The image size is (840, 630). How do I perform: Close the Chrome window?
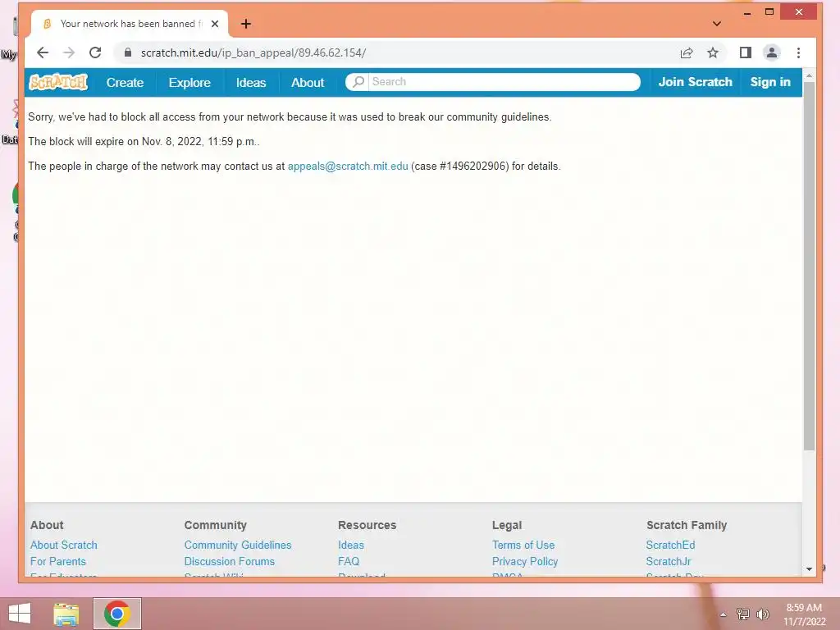(x=799, y=11)
